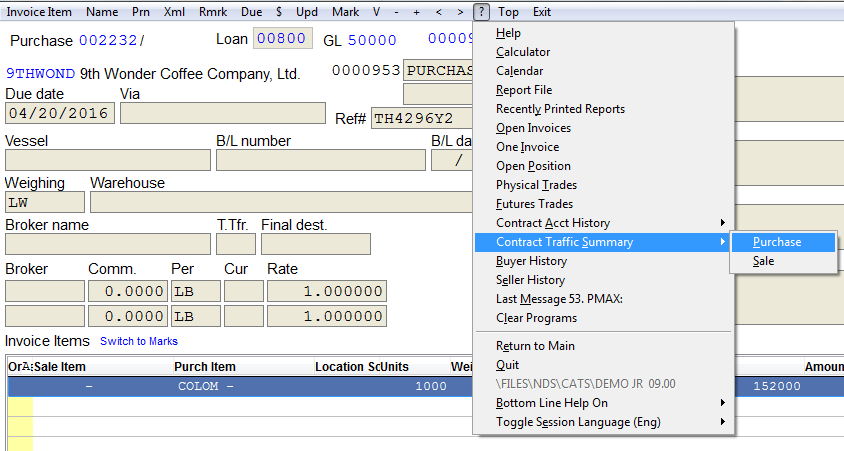
Task: Edit the Ref# field TH4296Y2
Action: pyautogui.click(x=421, y=118)
